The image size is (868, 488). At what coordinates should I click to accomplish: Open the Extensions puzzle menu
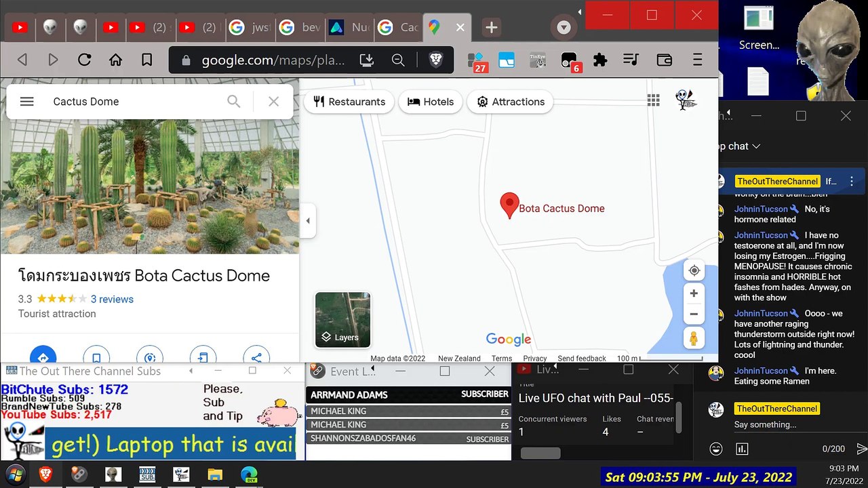(600, 60)
